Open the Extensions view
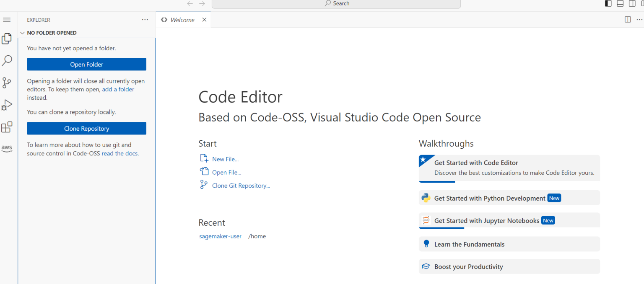The height and width of the screenshot is (284, 644). pos(7,127)
